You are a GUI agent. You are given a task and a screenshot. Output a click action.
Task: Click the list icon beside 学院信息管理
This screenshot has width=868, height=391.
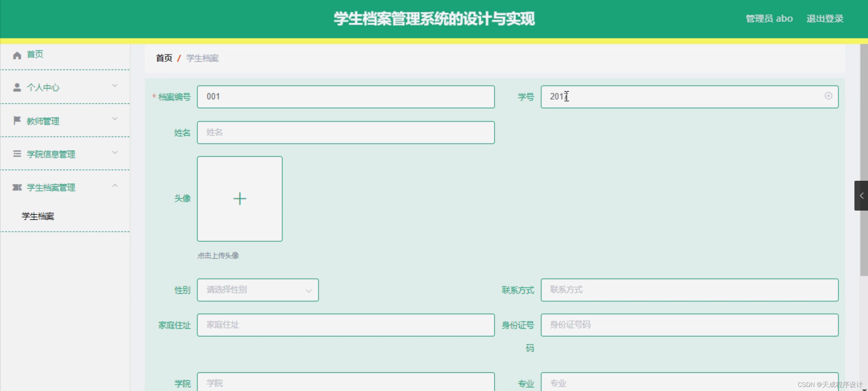click(17, 154)
